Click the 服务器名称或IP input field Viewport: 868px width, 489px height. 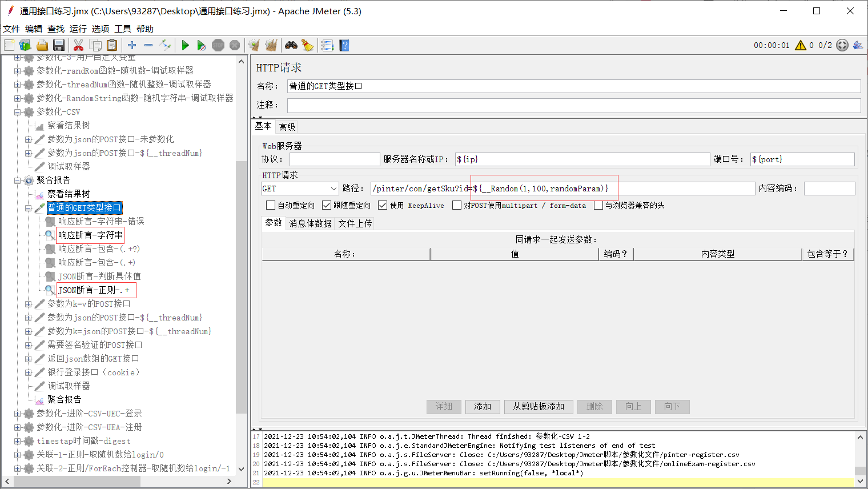click(x=582, y=159)
